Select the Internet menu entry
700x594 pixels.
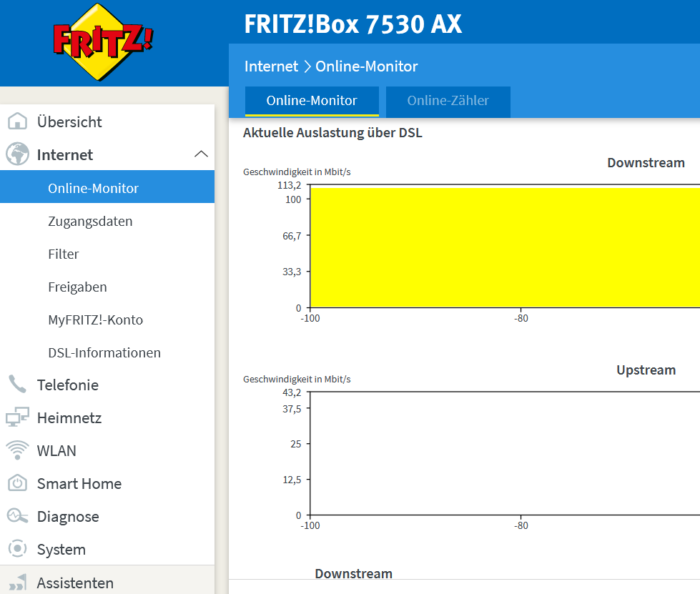(x=107, y=154)
